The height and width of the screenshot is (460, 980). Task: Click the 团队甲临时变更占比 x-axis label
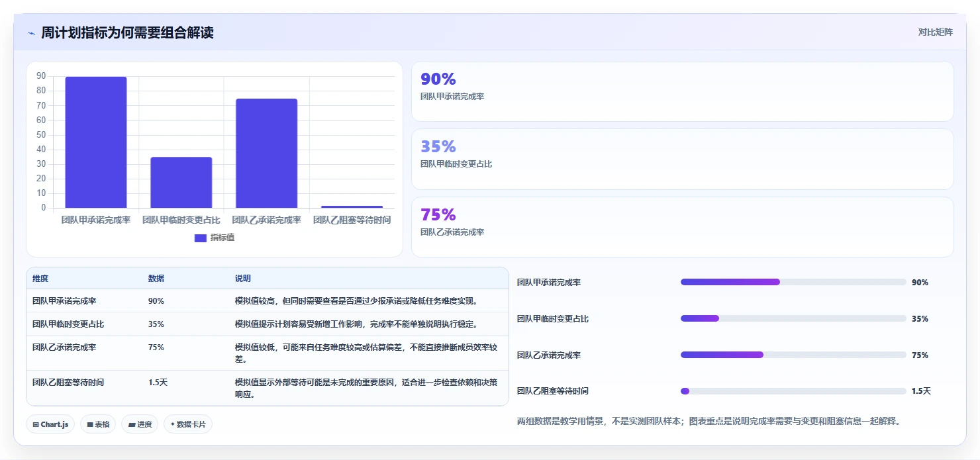click(x=181, y=220)
